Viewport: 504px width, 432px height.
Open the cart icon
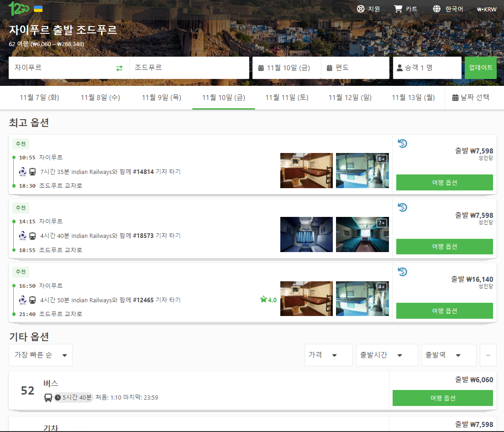click(x=398, y=9)
